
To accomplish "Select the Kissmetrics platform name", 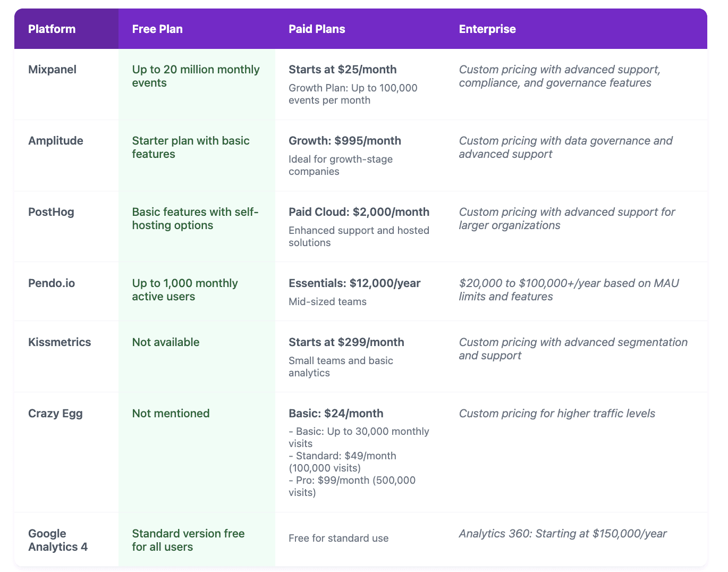I will pos(60,342).
